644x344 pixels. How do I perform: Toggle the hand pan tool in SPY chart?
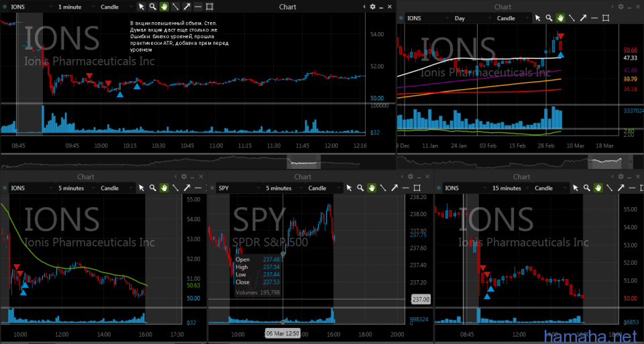point(372,188)
